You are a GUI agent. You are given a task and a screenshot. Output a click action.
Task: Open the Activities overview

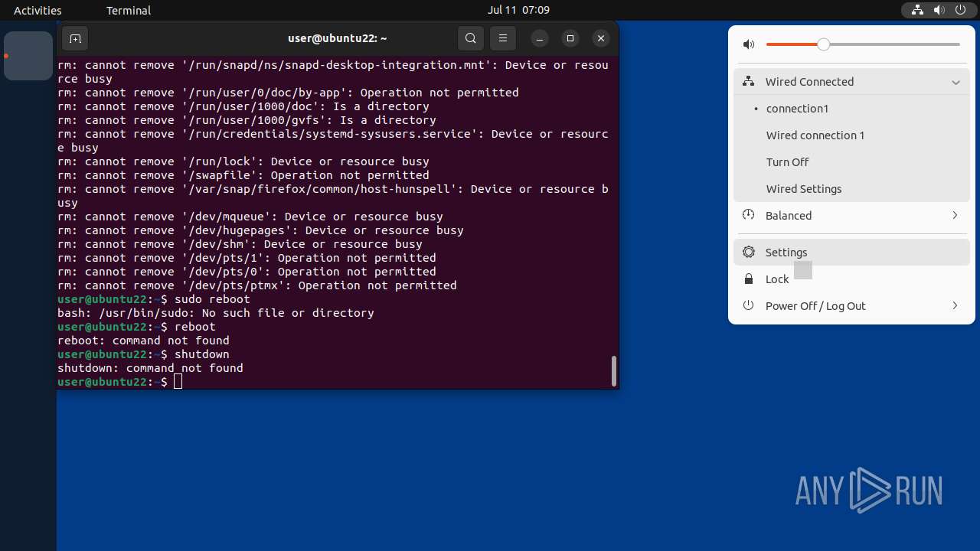point(38,10)
